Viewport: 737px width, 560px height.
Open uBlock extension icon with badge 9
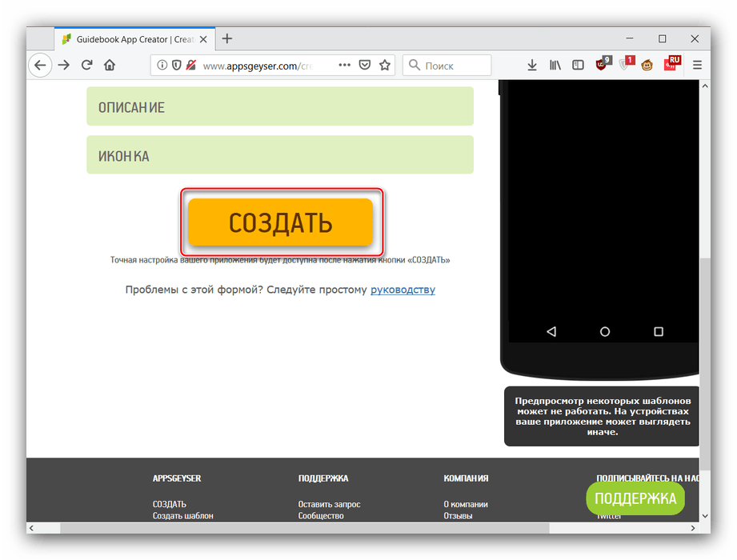click(x=603, y=63)
